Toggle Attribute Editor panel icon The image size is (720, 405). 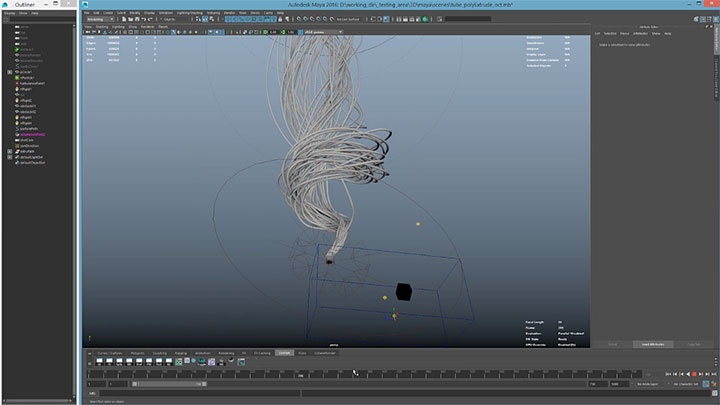(703, 19)
